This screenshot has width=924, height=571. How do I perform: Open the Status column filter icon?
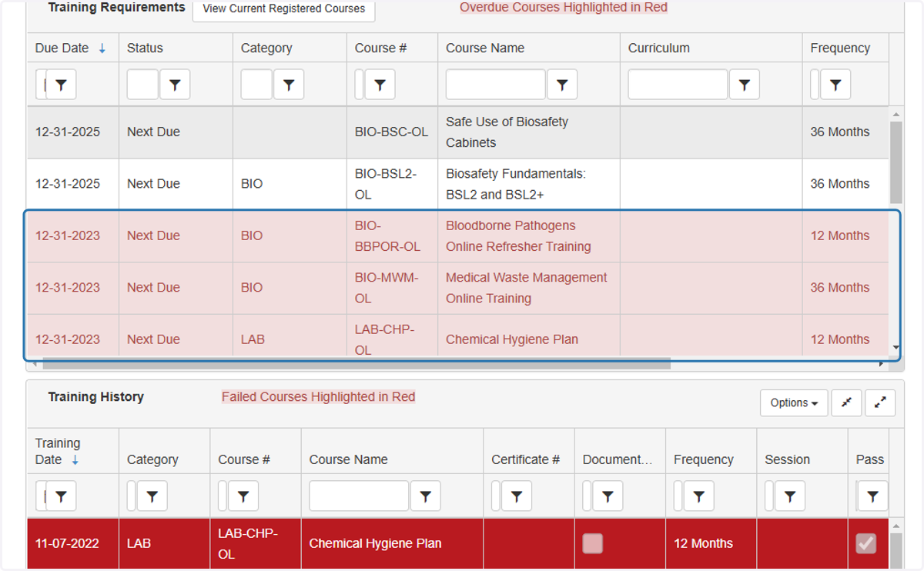(175, 85)
